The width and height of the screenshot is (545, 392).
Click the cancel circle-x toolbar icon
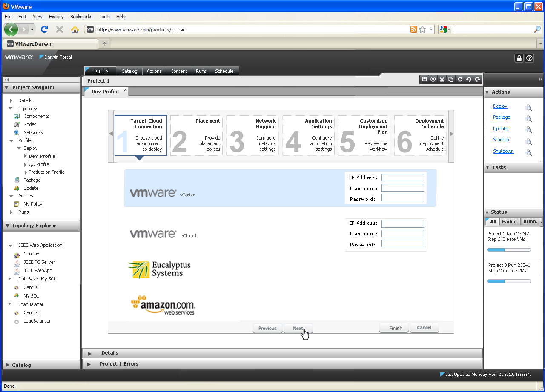[x=433, y=79]
